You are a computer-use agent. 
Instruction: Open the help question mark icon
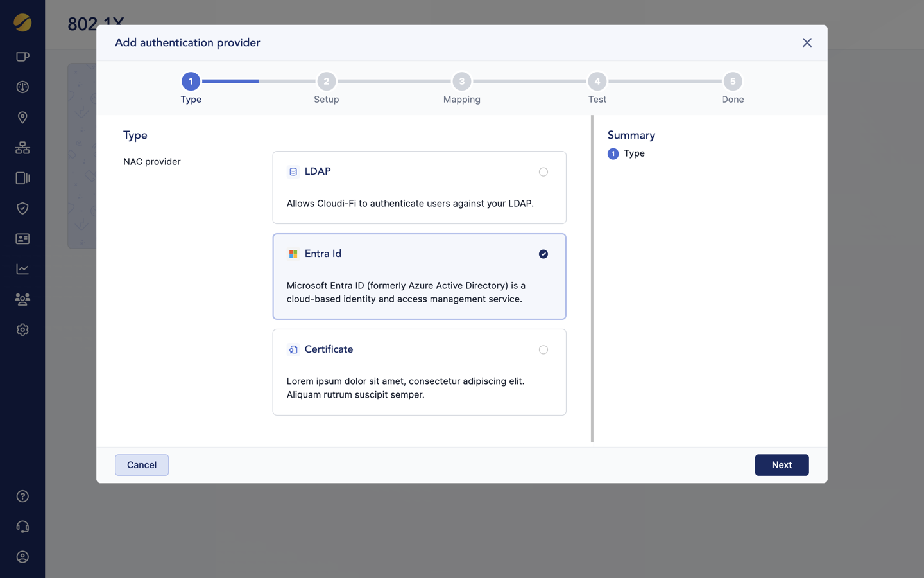click(22, 496)
